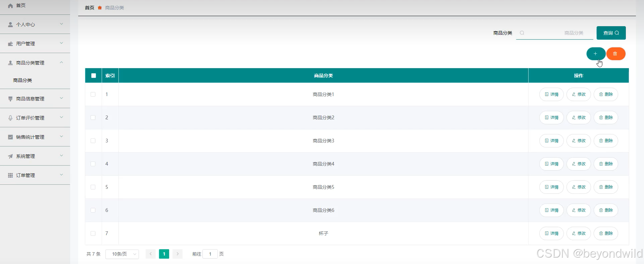Click the orange trash delete button
The height and width of the screenshot is (264, 644).
pyautogui.click(x=615, y=54)
